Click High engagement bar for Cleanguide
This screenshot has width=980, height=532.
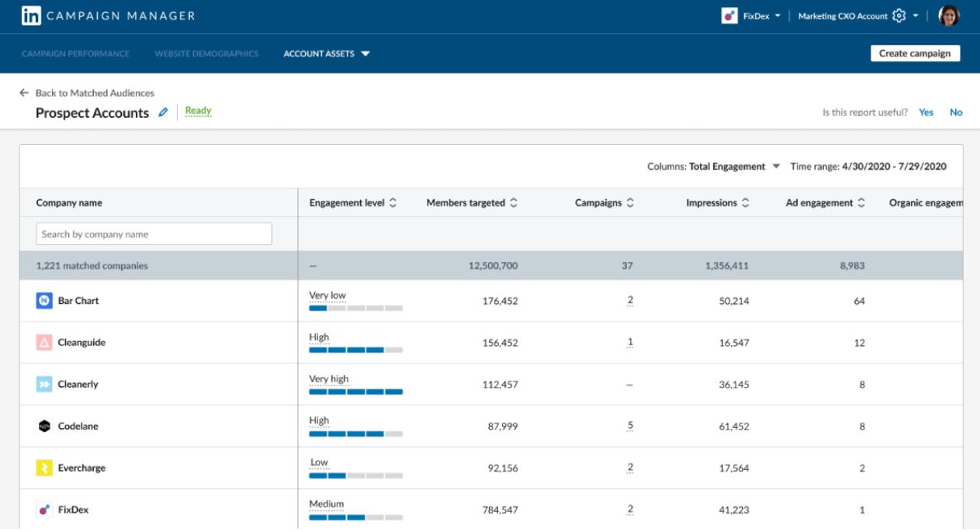pyautogui.click(x=355, y=350)
